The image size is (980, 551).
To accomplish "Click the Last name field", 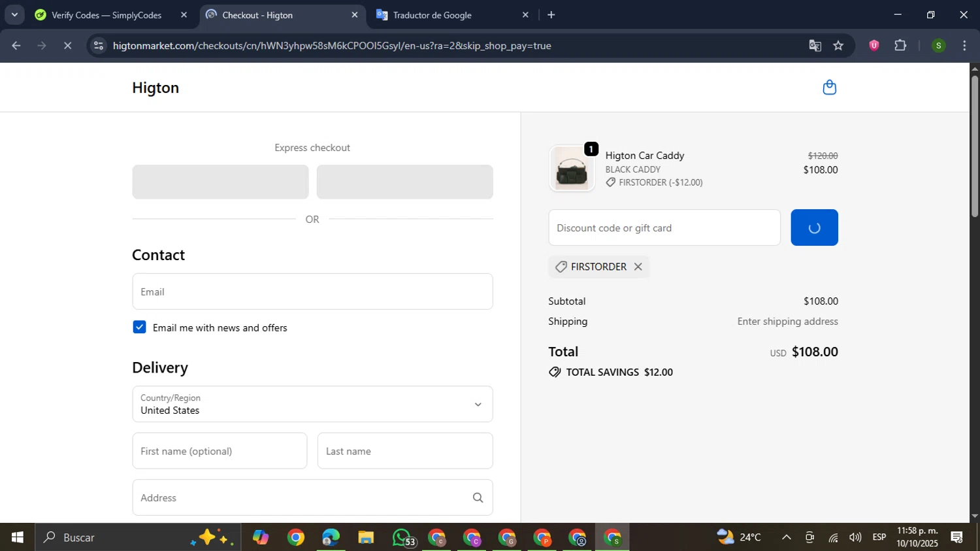I will [x=405, y=451].
